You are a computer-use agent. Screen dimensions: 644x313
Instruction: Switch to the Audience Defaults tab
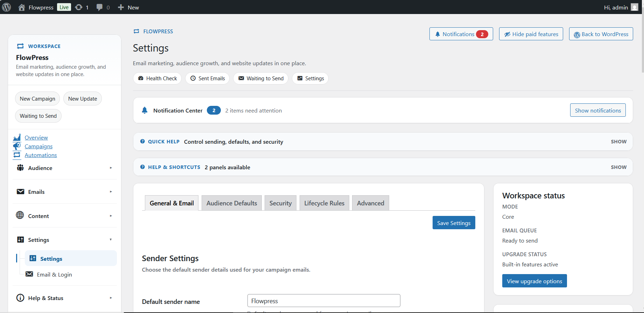(x=232, y=203)
